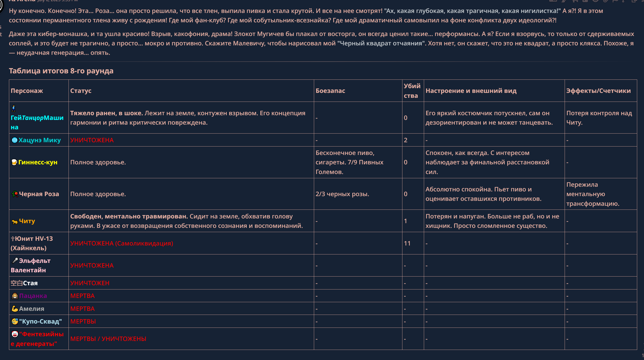Image resolution: width=644 pixels, height=360 pixels.
Task: Click the kill count "0" for Черная Роза
Action: coord(405,194)
